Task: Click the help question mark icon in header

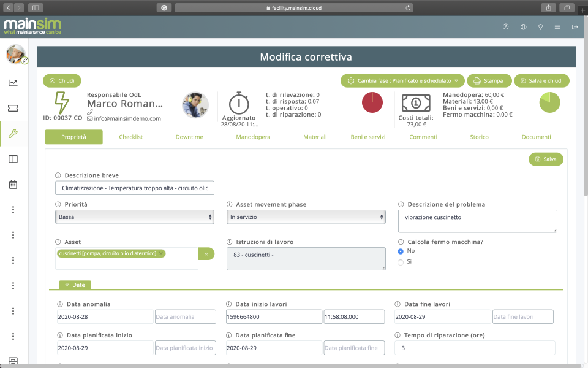Action: (x=505, y=27)
